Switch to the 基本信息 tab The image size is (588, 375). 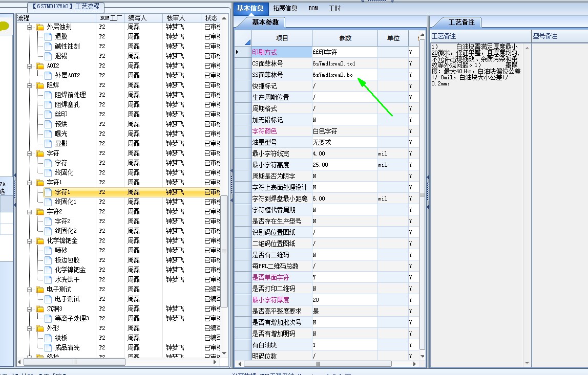coord(250,9)
